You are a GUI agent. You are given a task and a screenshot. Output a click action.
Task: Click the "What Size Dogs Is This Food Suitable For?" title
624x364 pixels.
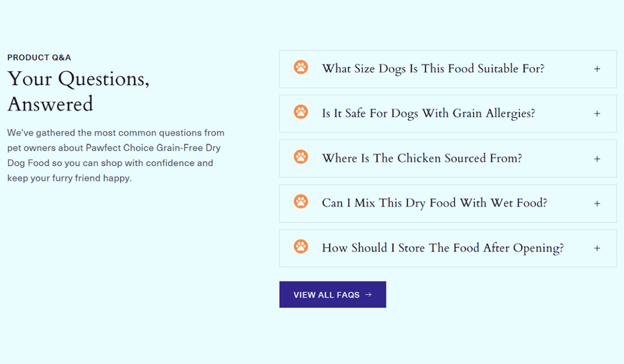point(433,69)
